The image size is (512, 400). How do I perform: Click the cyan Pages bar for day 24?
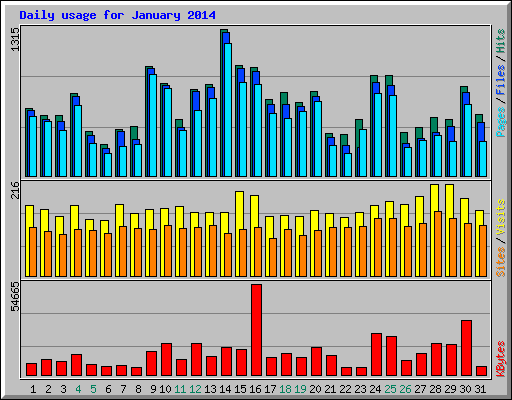(378, 135)
